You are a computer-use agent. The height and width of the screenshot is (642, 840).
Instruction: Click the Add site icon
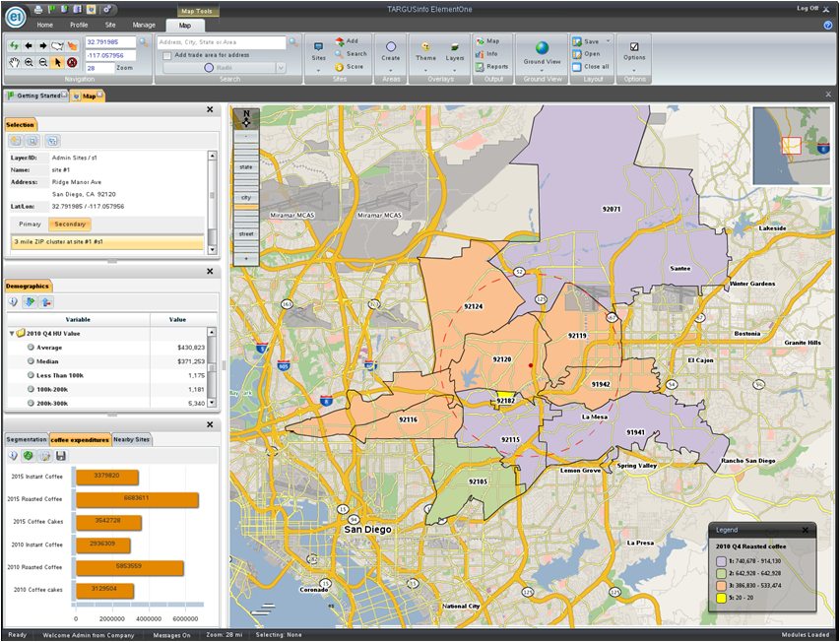[340, 41]
